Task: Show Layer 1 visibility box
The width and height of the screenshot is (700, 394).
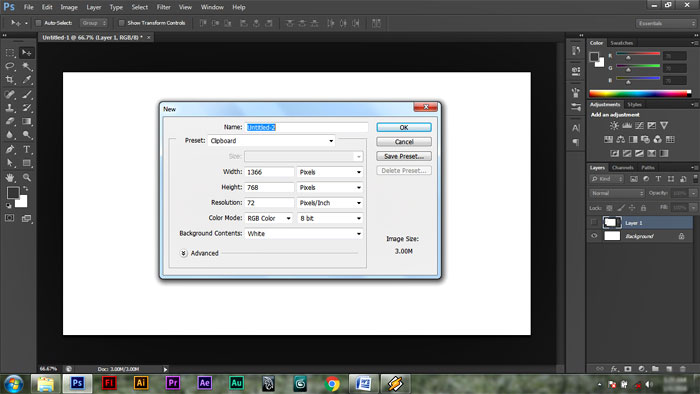Action: [594, 222]
